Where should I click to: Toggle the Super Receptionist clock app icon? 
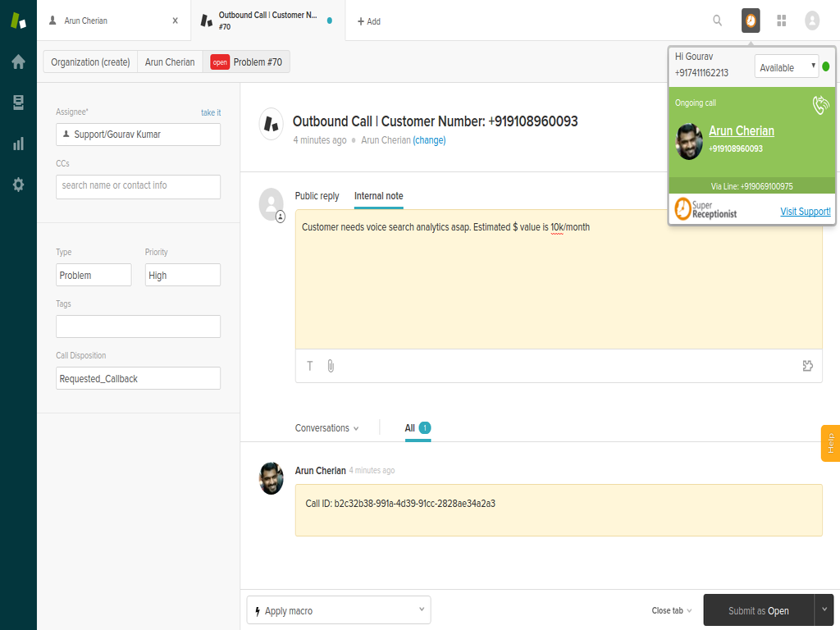(751, 21)
